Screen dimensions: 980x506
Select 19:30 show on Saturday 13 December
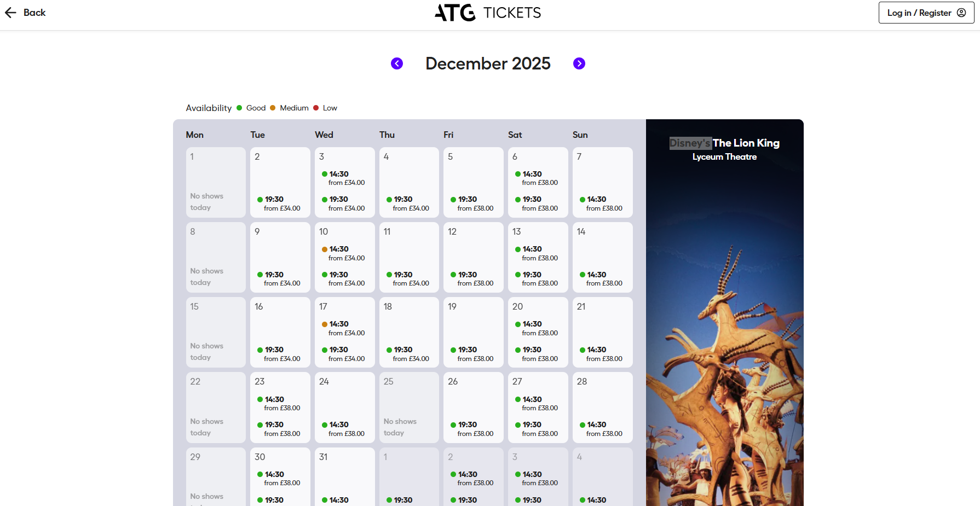click(x=537, y=278)
